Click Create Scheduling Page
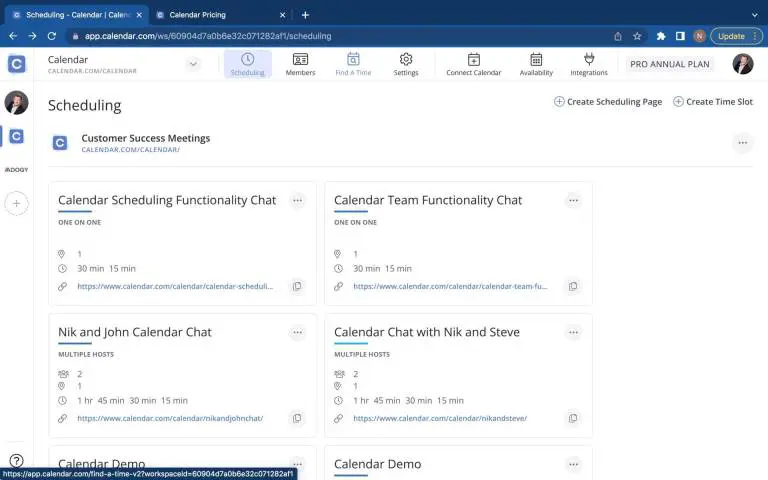768x480 pixels. point(608,102)
